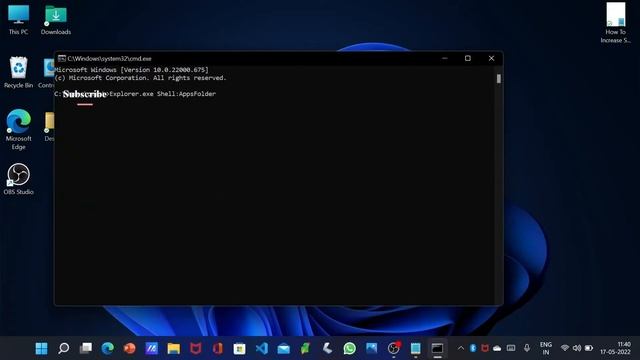
Task: Open the teal notepad app on the taskbar
Action: coord(416,348)
